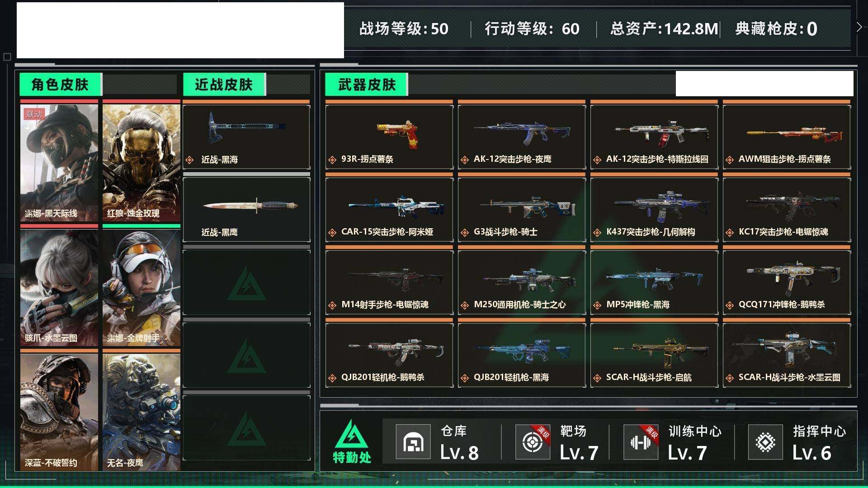Click the 指挥中心 command center icon
868x488 pixels.
[765, 442]
